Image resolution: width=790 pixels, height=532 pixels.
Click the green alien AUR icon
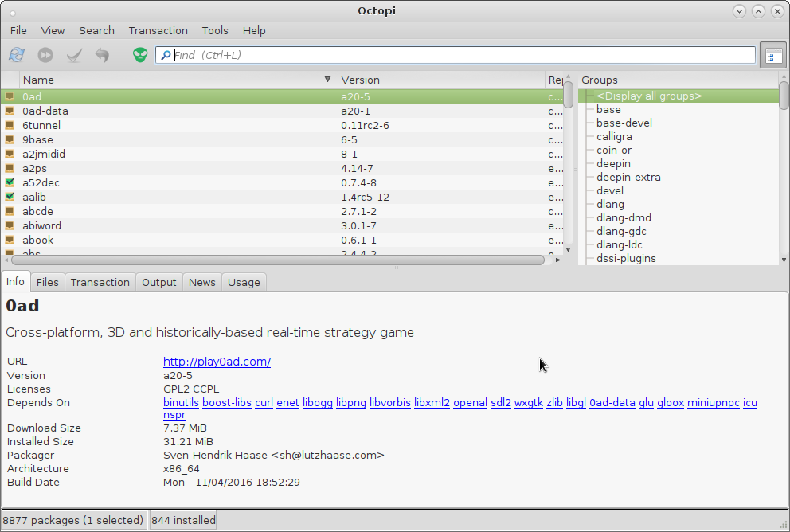140,55
